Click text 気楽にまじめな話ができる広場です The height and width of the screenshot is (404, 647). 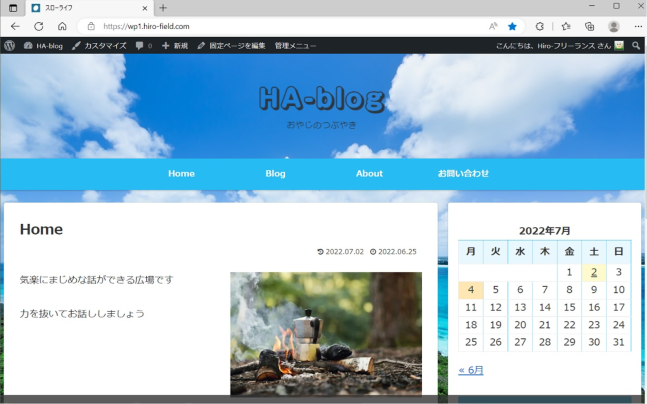[97, 280]
